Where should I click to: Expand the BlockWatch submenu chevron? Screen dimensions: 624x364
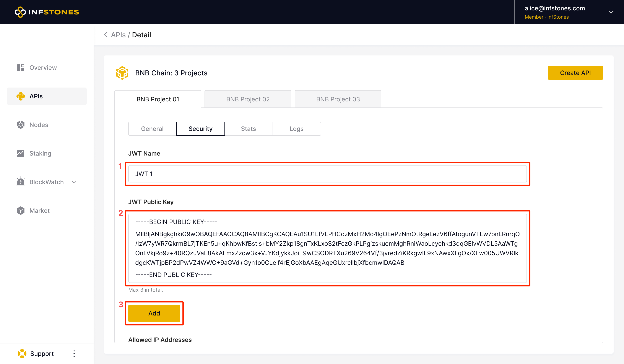[74, 182]
